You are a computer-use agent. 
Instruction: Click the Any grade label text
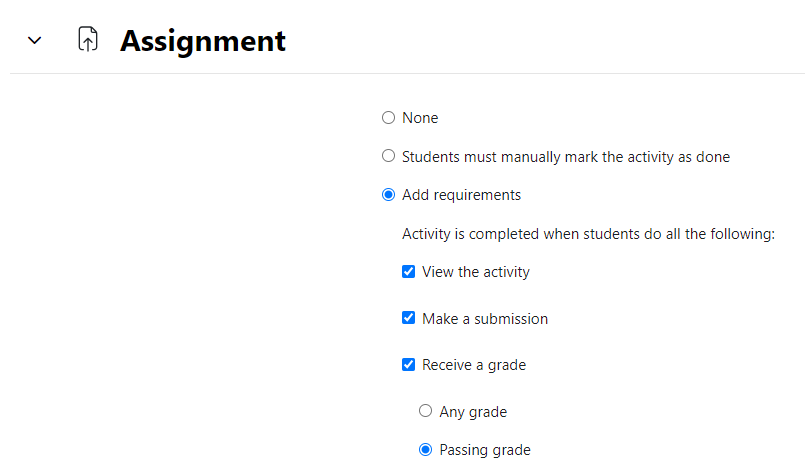(473, 412)
